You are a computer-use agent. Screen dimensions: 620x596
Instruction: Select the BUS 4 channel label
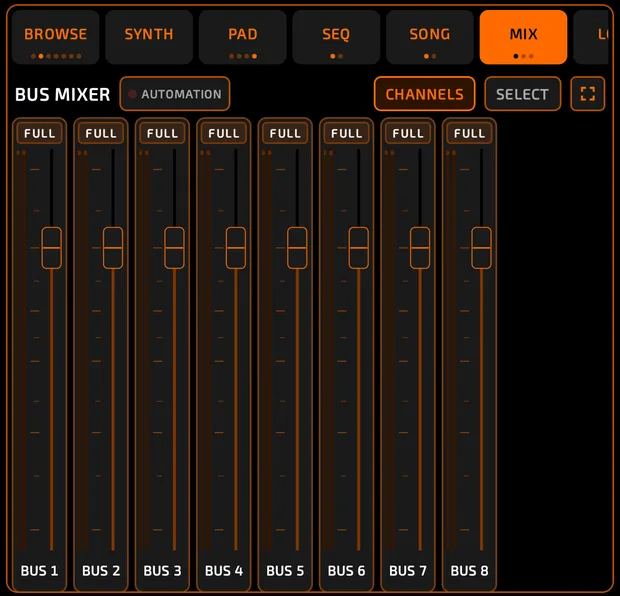tap(224, 571)
